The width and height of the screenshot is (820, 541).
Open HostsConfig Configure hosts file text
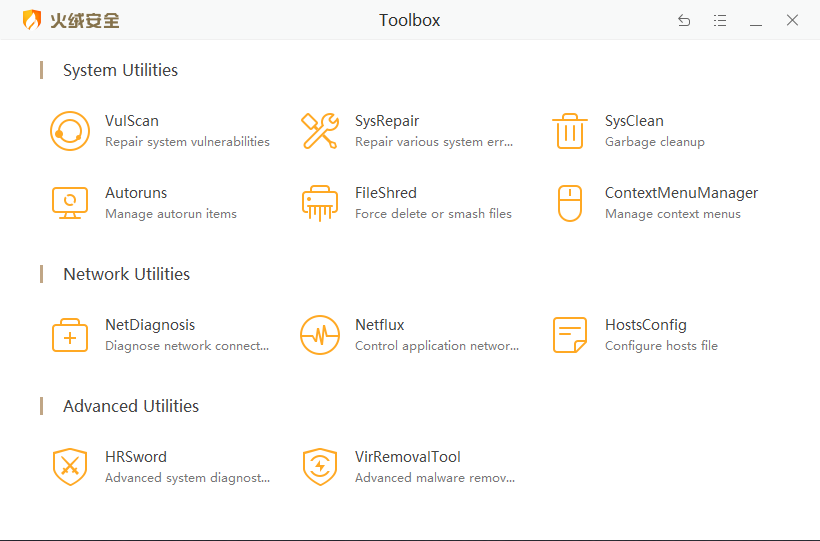click(x=661, y=346)
